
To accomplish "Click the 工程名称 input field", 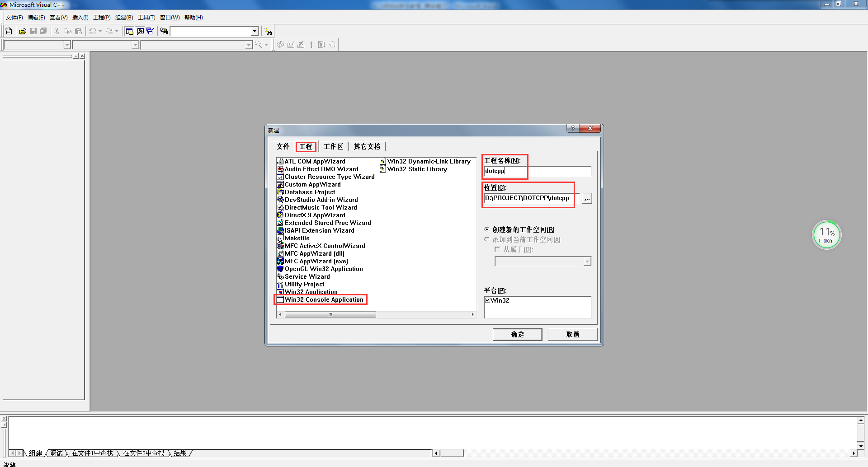I will (537, 171).
